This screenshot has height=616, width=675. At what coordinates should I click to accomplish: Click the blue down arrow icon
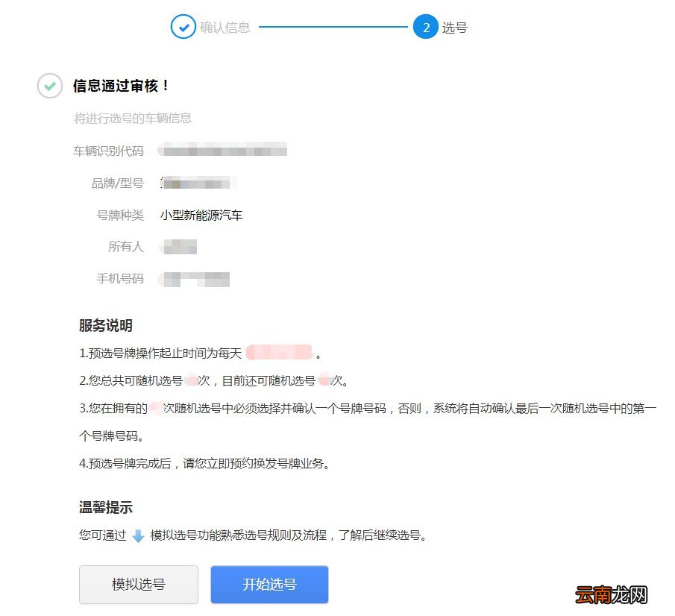[x=138, y=535]
